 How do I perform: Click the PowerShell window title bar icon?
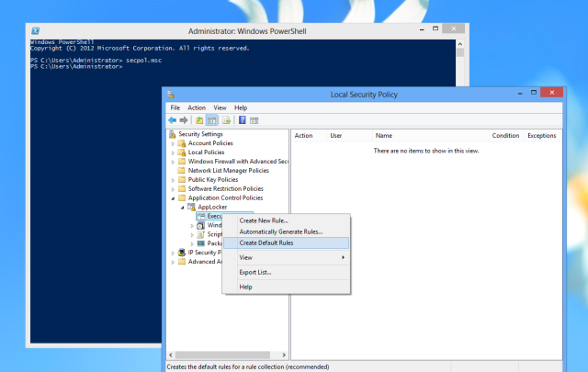pos(35,30)
